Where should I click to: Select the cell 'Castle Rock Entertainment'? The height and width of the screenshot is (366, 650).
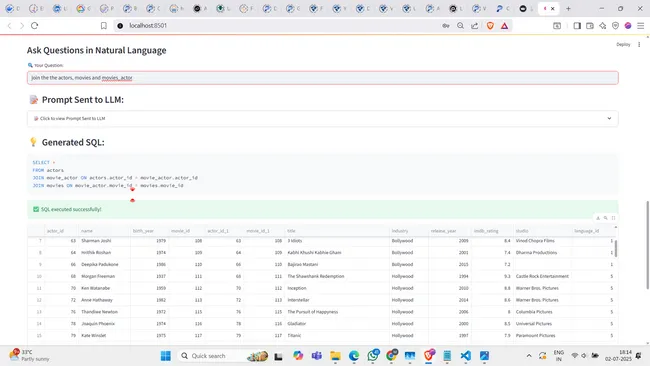[x=542, y=276]
